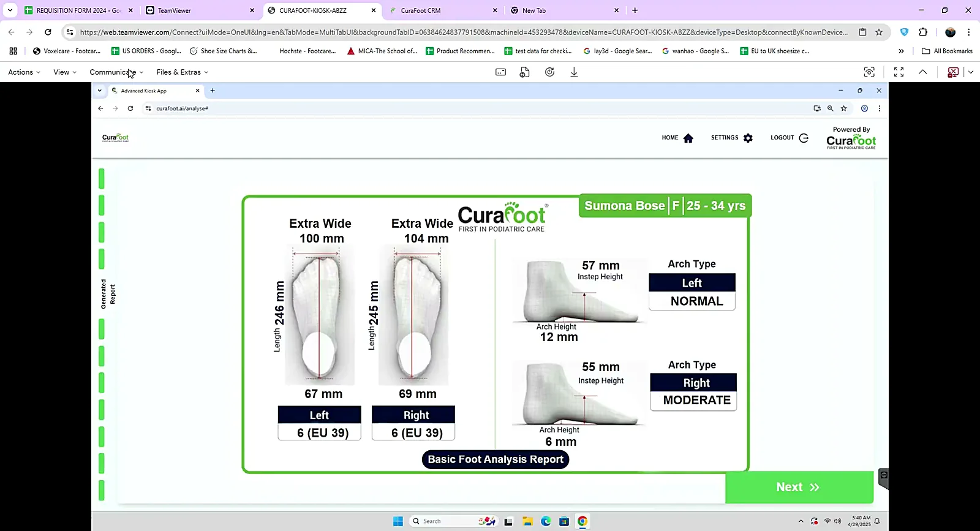Switch to the New Tab browser tab
Screen dimensions: 980x531
pyautogui.click(x=566, y=10)
